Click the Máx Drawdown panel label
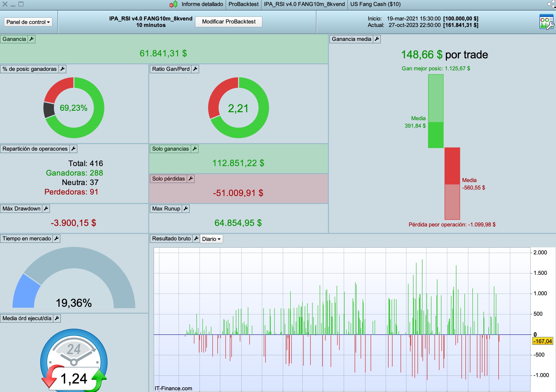 point(21,209)
